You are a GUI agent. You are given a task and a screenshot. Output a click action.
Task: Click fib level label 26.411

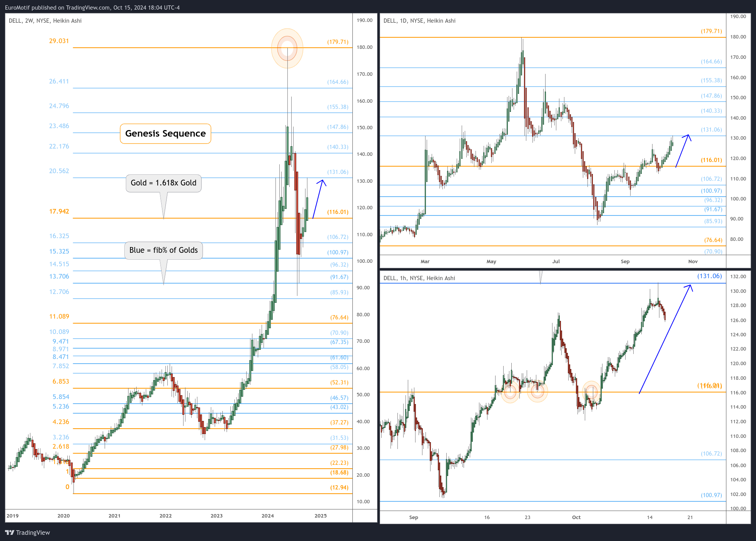tap(59, 81)
